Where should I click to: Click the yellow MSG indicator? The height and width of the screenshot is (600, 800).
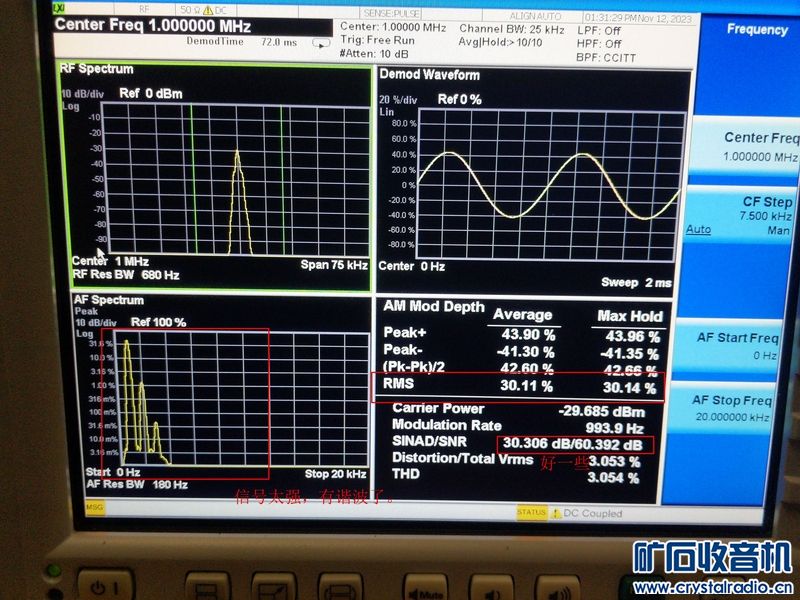click(x=94, y=507)
